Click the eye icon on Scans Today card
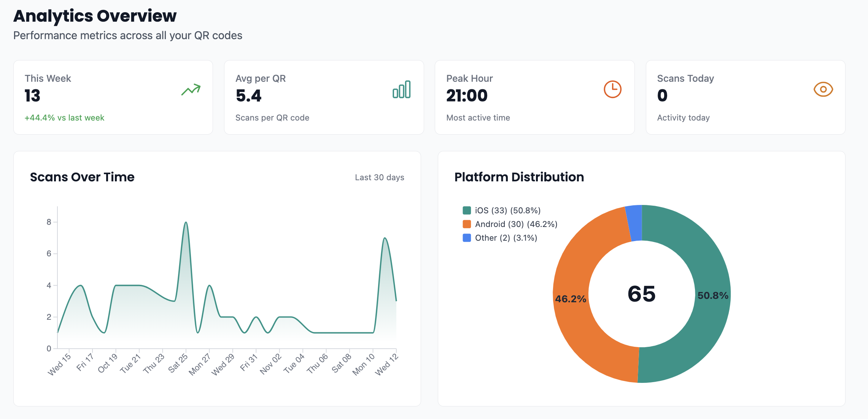The height and width of the screenshot is (419, 868). [x=823, y=89]
